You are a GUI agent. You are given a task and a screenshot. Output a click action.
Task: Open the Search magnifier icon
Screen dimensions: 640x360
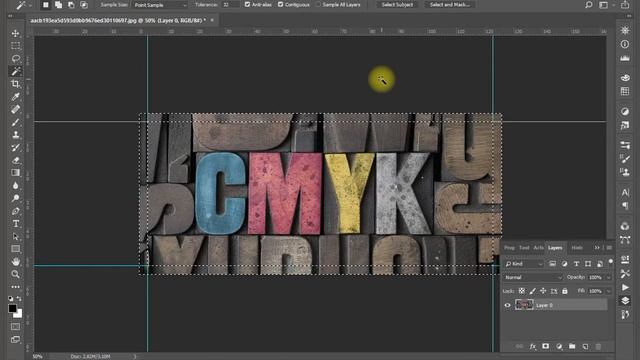[x=589, y=5]
